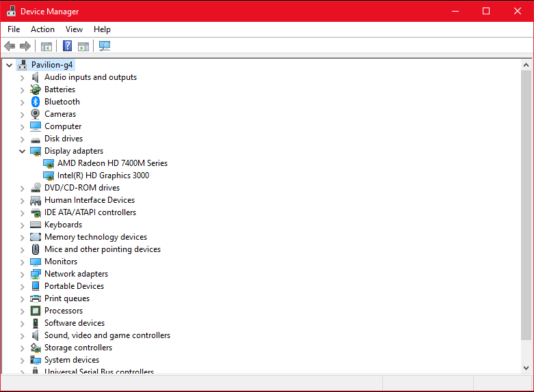Viewport: 534px width, 392px height.
Task: Expand the Processors category chevron
Action: (x=22, y=311)
